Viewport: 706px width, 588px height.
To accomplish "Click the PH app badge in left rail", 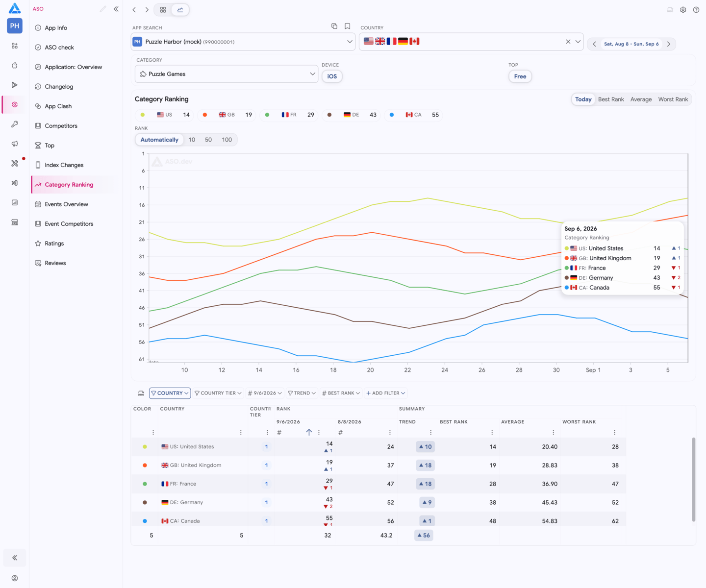I will click(15, 26).
